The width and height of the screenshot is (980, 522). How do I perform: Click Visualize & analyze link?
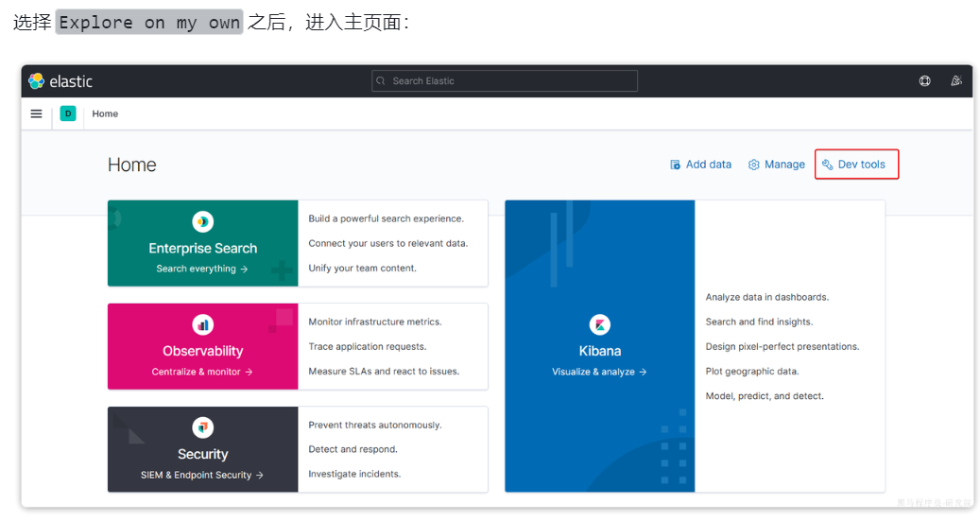(599, 372)
